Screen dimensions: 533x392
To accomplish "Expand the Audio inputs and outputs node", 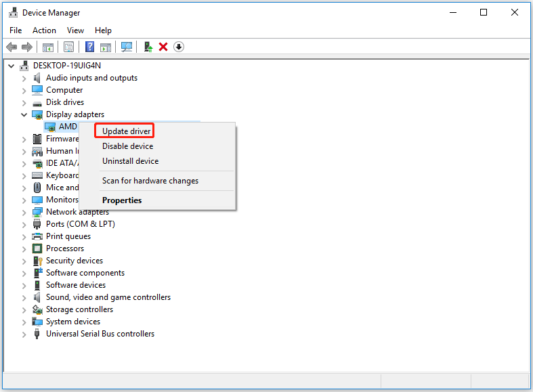I will pos(24,78).
